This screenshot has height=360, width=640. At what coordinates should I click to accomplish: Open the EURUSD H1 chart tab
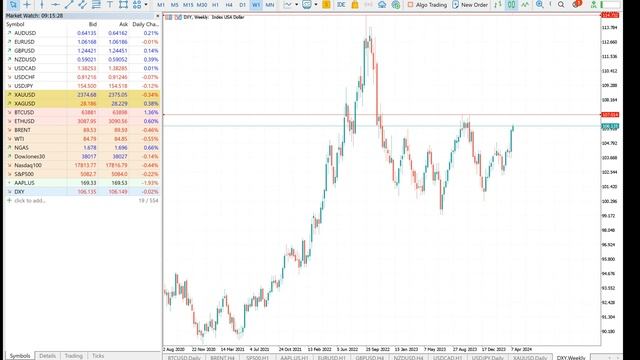(331, 358)
